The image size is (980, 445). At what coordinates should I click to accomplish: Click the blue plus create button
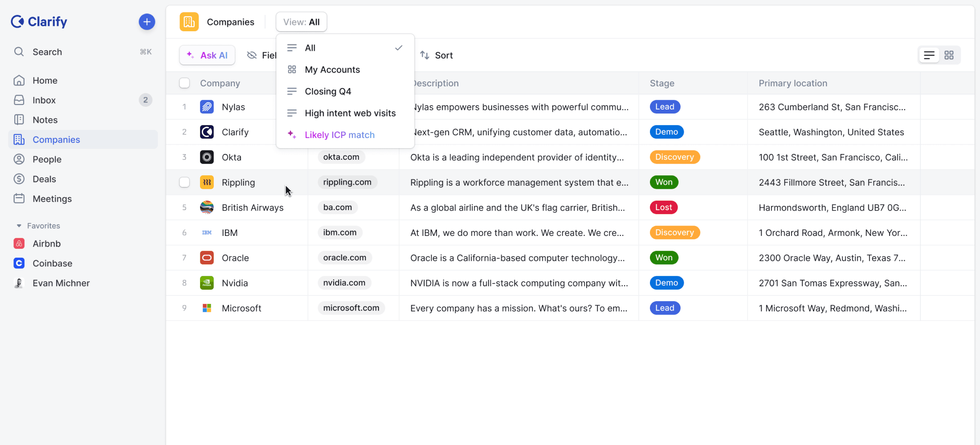pyautogui.click(x=147, y=21)
